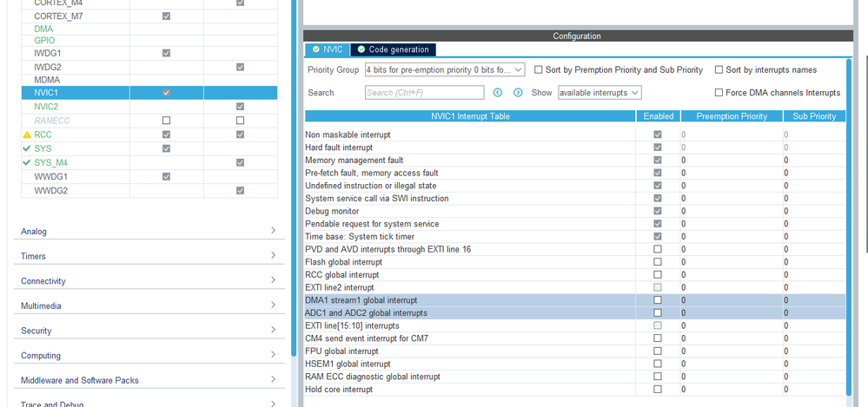Select Non maskable interrupt row
Screen dimensions: 868x407
575,135
